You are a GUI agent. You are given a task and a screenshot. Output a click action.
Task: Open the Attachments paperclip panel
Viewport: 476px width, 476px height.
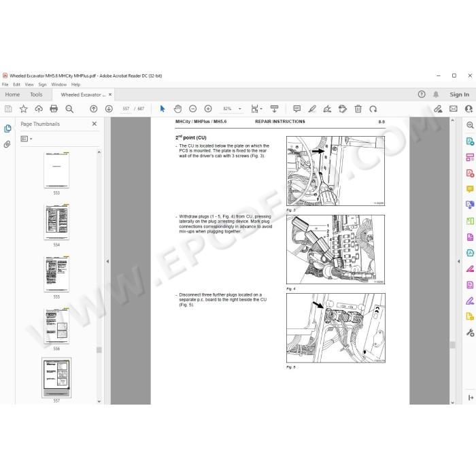coord(7,144)
